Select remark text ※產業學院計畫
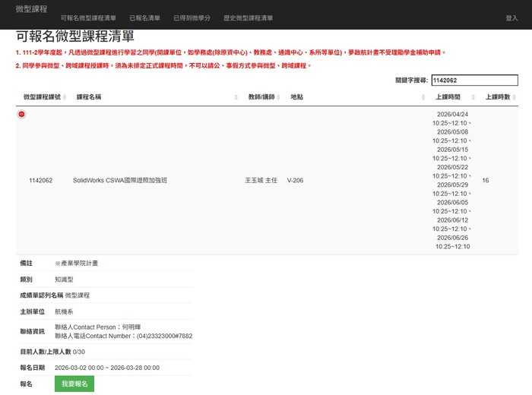 click(76, 263)
